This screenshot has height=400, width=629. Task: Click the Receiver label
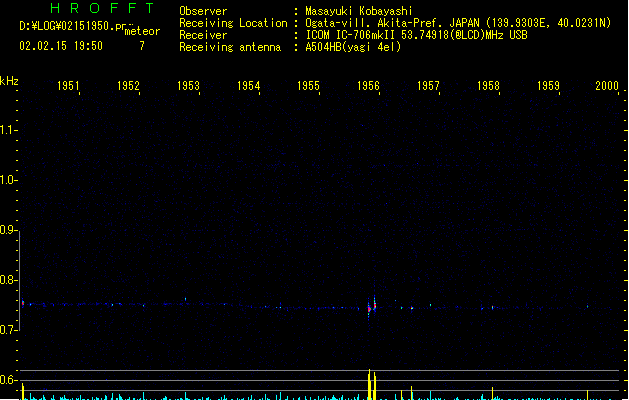[x=203, y=35]
